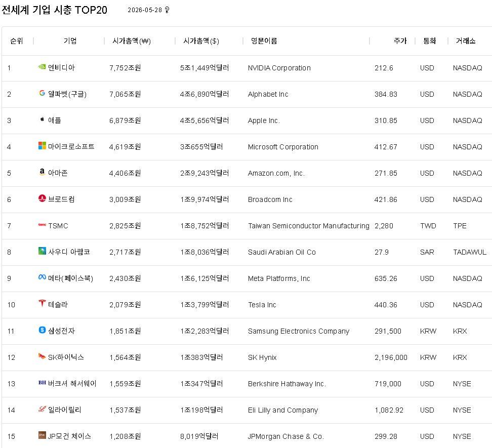Select the '5조1,449억달러' cell
This screenshot has height=448, width=492.
[x=204, y=68]
